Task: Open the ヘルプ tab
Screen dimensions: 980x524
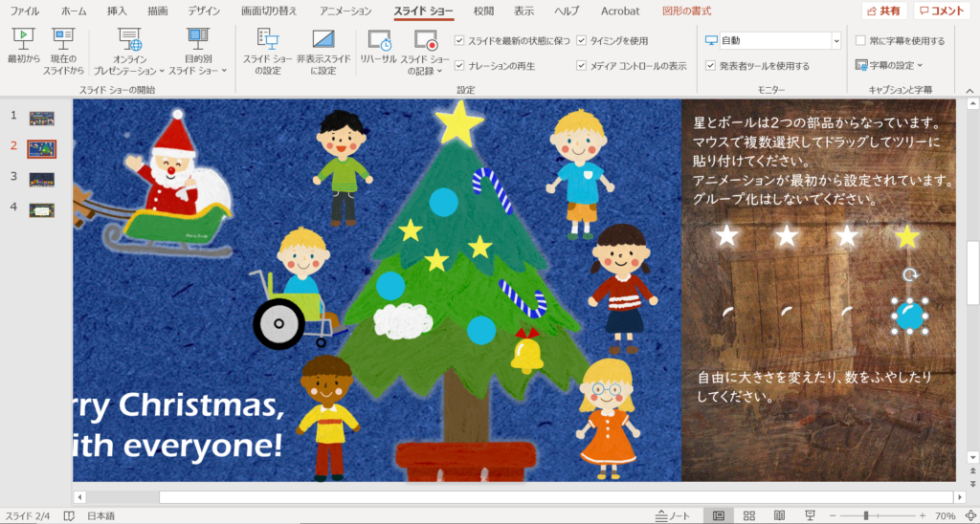Action: [x=567, y=11]
